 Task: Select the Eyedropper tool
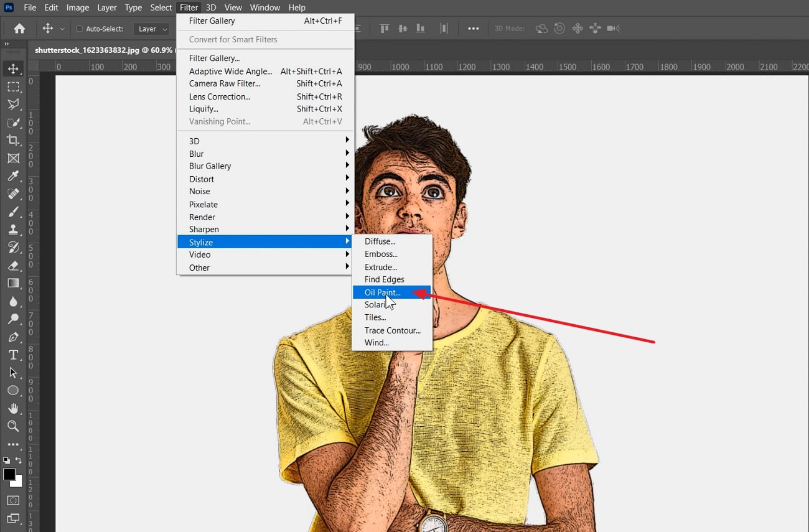click(x=13, y=176)
